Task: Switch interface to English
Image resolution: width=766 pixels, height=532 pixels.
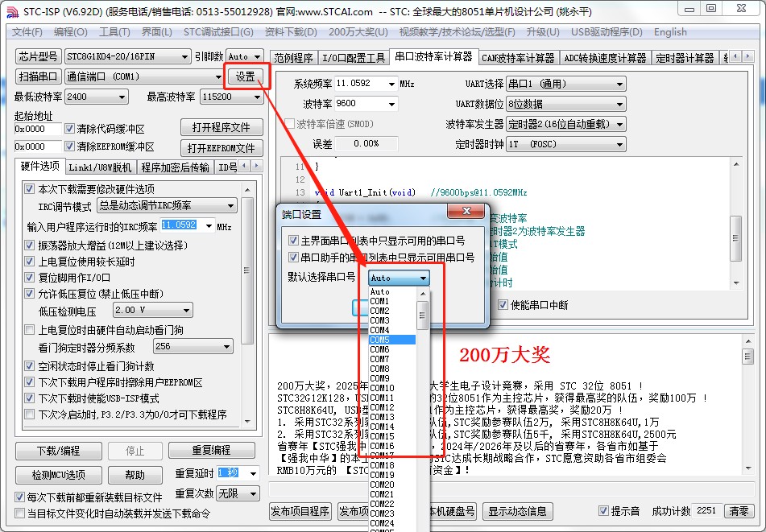Action: (670, 32)
